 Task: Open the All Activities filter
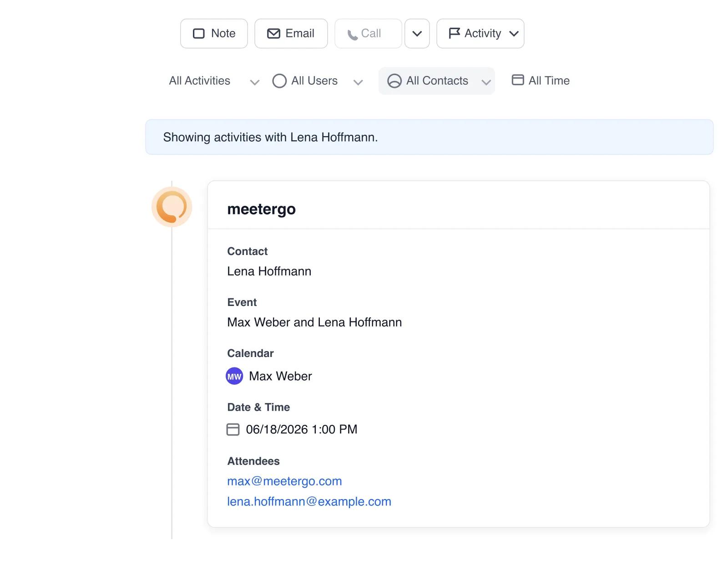pos(214,81)
